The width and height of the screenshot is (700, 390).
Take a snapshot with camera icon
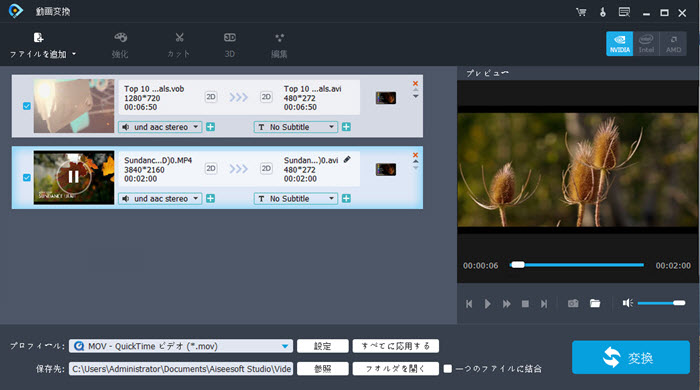[573, 303]
